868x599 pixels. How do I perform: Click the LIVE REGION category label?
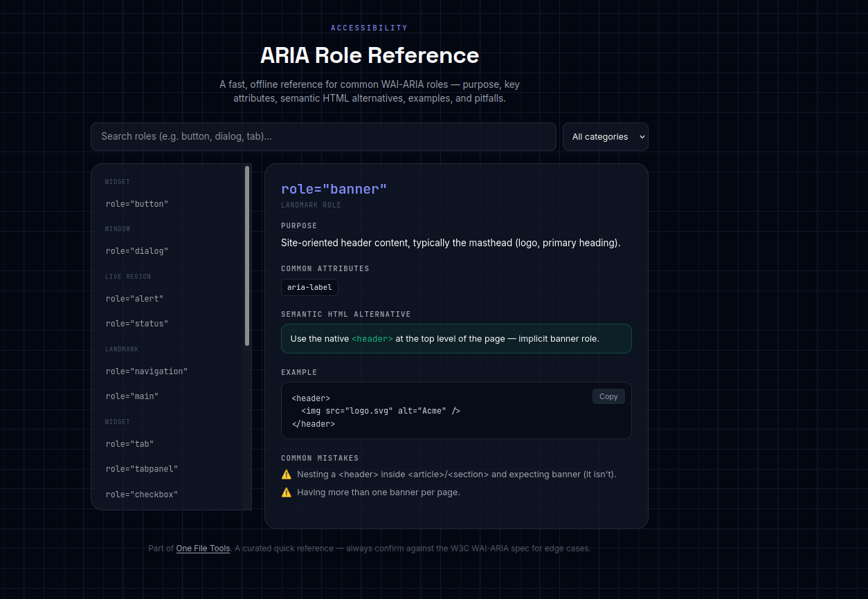click(128, 277)
